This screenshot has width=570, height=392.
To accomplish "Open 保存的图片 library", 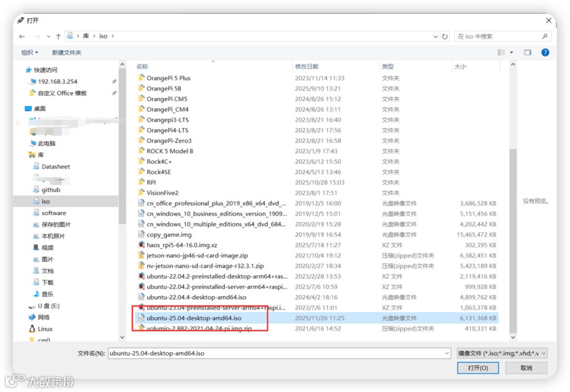I will pyautogui.click(x=56, y=225).
